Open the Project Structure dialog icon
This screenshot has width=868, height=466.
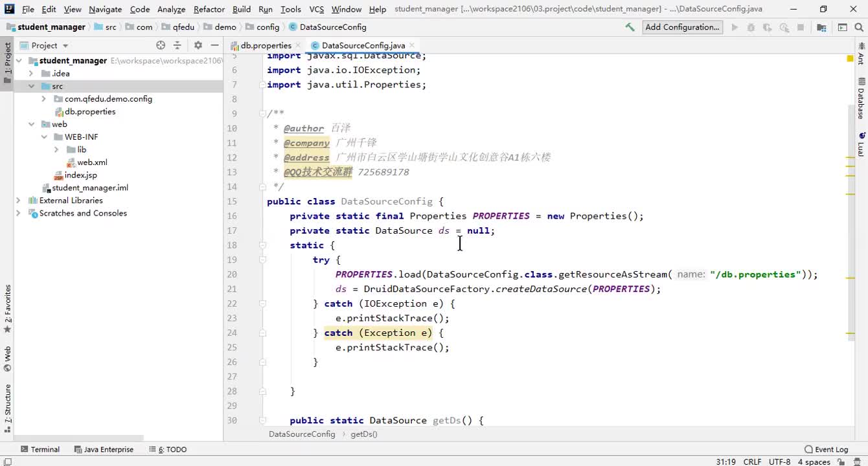(822, 27)
